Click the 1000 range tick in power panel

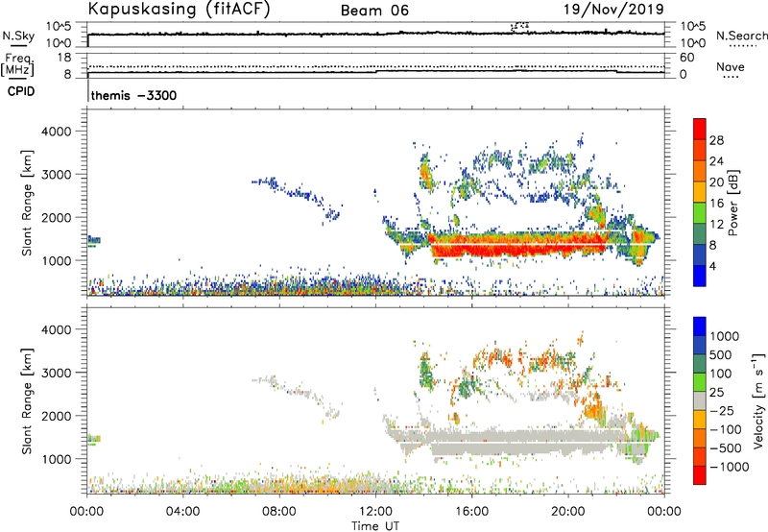[57, 260]
